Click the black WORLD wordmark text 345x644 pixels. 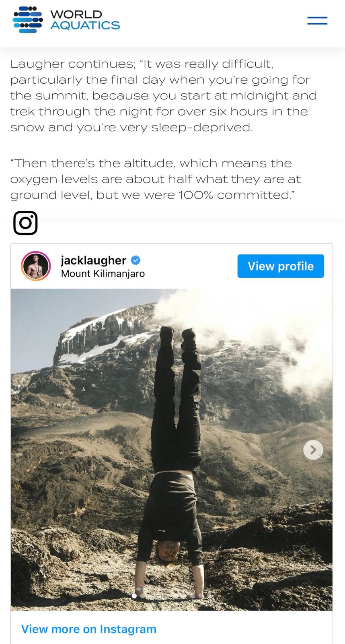[x=76, y=14]
